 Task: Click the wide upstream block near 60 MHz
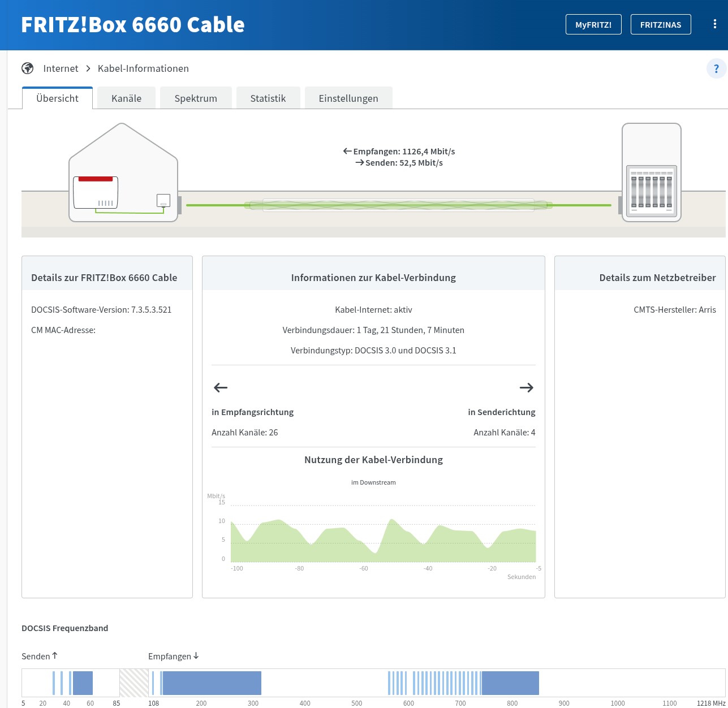tap(83, 683)
